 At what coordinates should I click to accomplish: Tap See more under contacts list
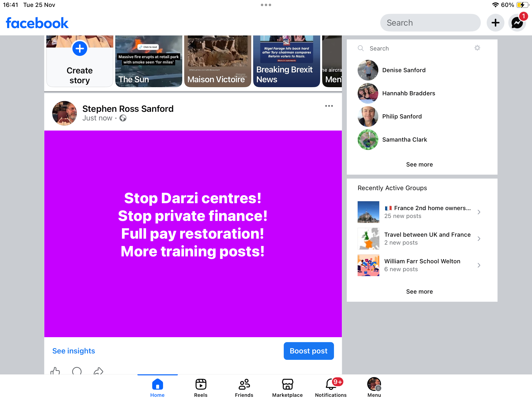coord(419,165)
